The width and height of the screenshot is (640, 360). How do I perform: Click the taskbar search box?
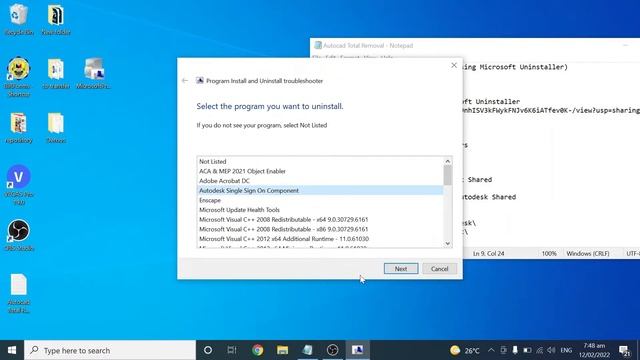coord(110,350)
